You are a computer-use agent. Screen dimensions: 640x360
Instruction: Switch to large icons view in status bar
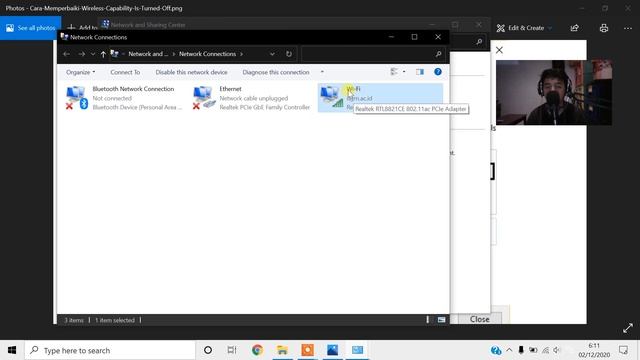441,320
